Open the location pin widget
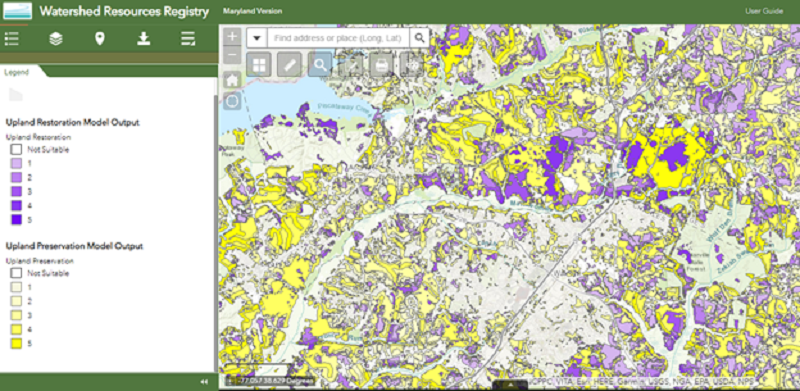 click(99, 38)
